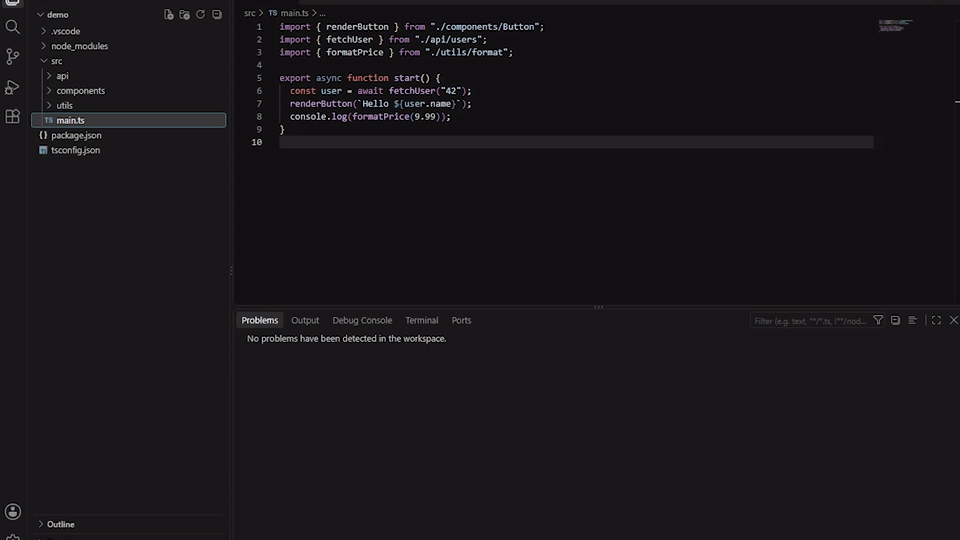960x540 pixels.
Task: Switch to the Terminal tab
Action: coord(421,320)
